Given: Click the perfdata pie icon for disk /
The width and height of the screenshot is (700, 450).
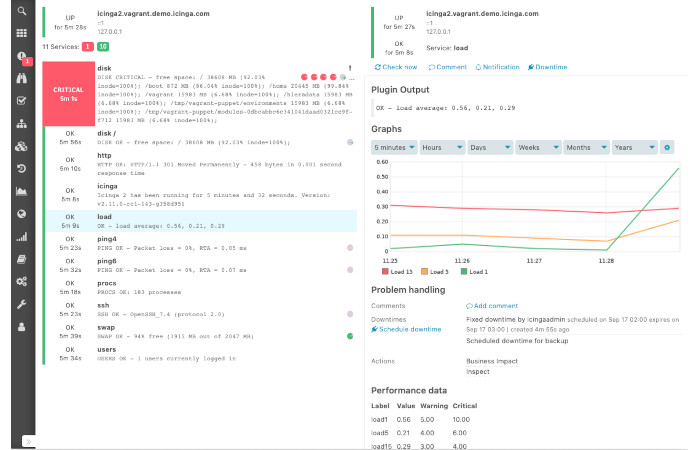Looking at the screenshot, I should tap(350, 142).
